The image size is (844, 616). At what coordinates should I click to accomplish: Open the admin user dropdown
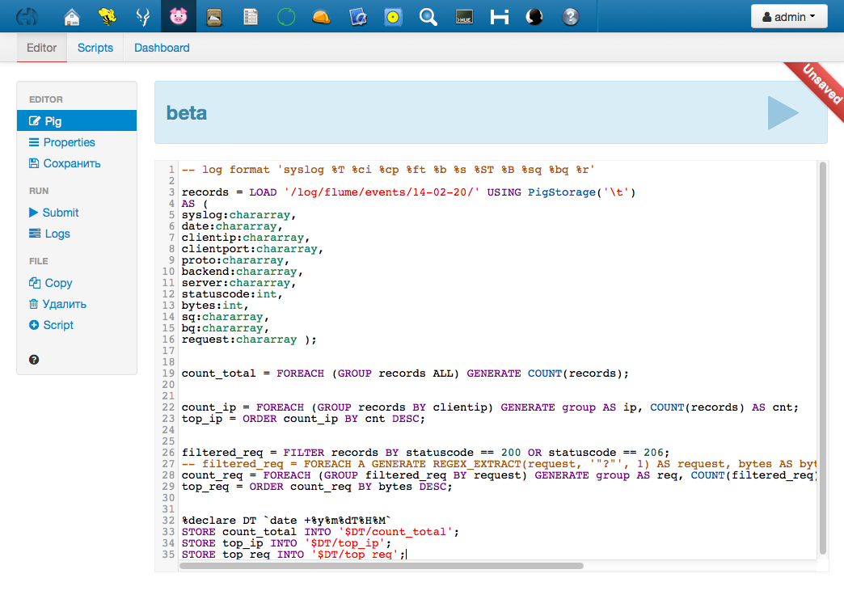click(x=789, y=17)
